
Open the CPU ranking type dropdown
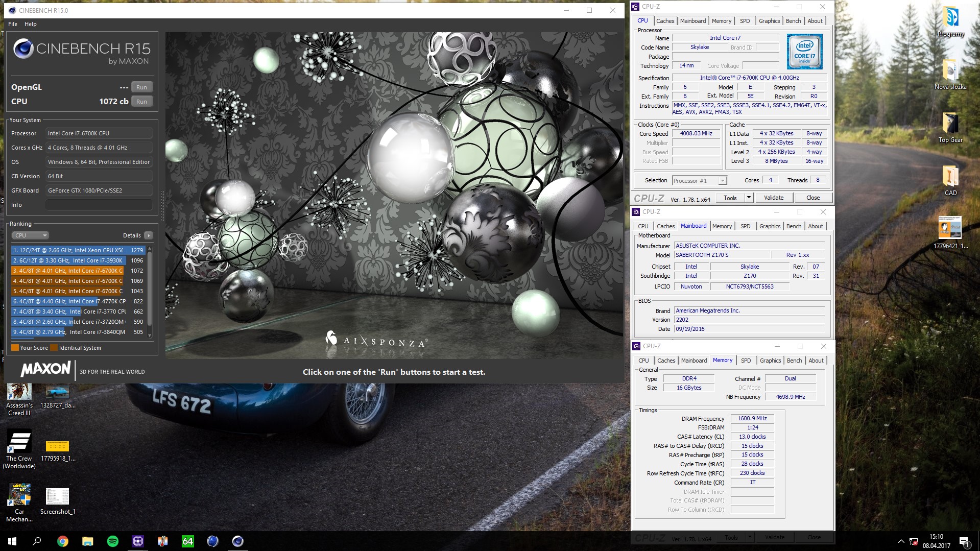point(31,235)
